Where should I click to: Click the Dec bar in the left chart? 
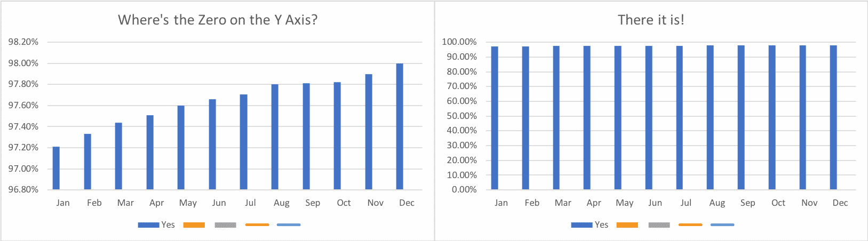pos(400,127)
